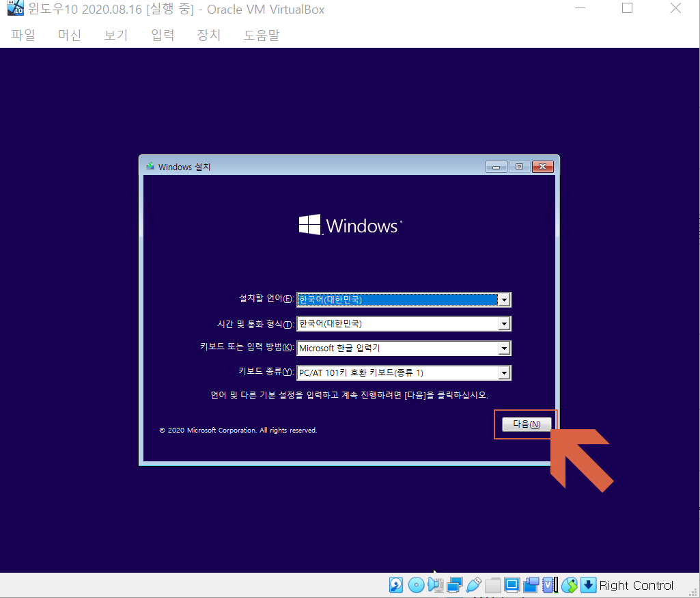Expand the 설치할 언어 dropdown
700x598 pixels.
504,299
